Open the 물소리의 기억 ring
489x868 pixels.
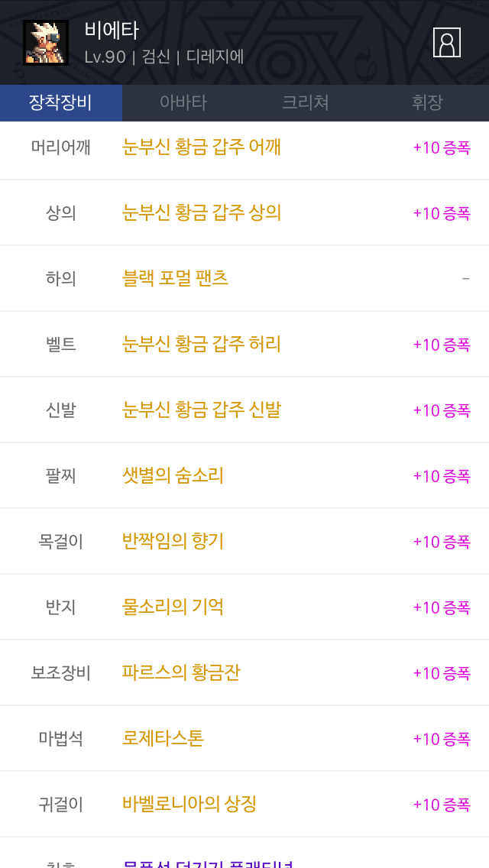coord(173,607)
